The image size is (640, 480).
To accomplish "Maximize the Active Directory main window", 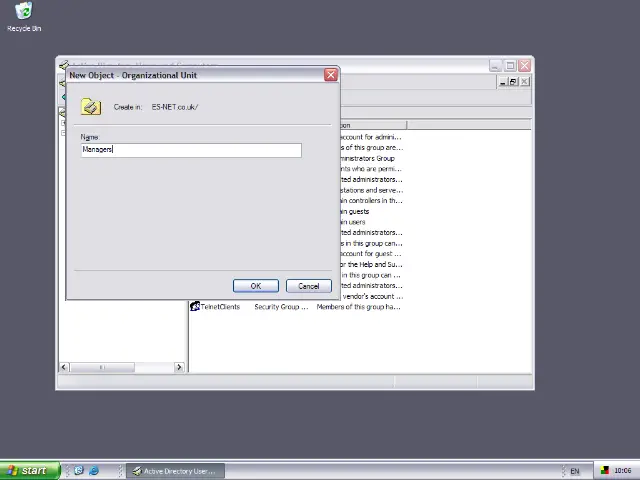I will (x=510, y=65).
